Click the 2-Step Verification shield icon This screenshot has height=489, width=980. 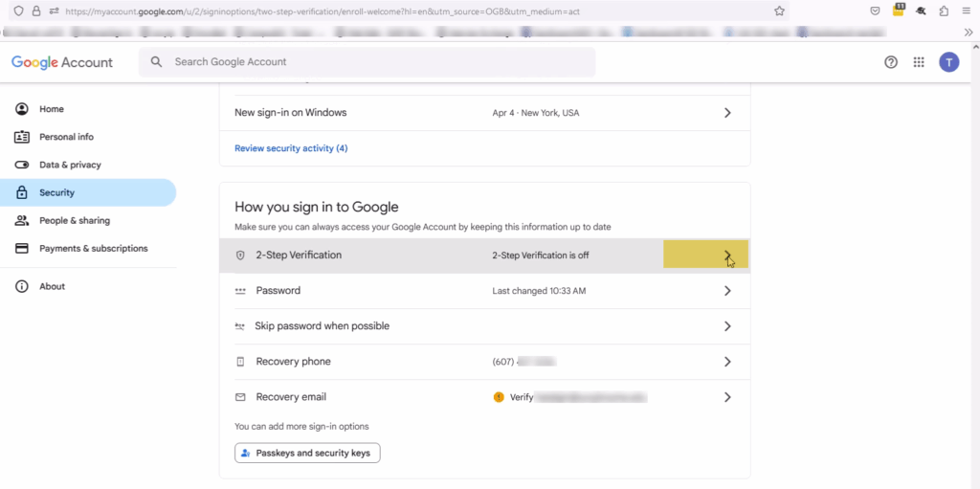pyautogui.click(x=240, y=256)
